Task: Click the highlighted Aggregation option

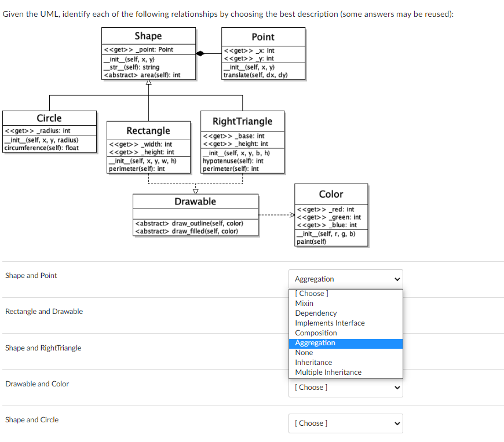Action: (x=316, y=342)
